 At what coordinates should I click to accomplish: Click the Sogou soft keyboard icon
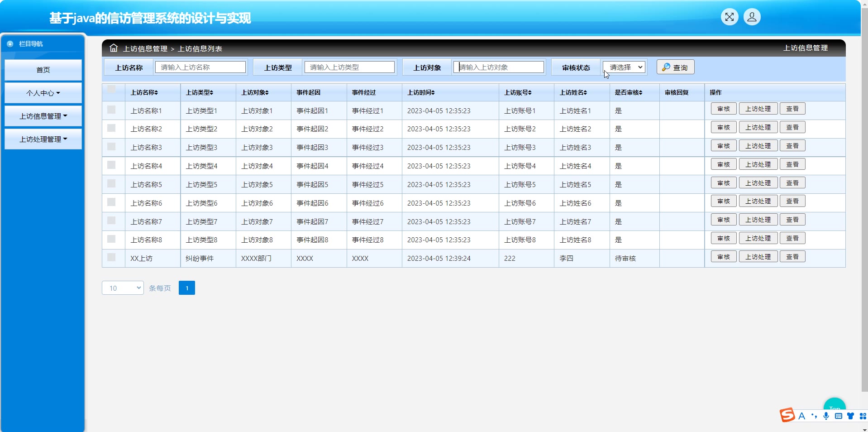coord(839,416)
